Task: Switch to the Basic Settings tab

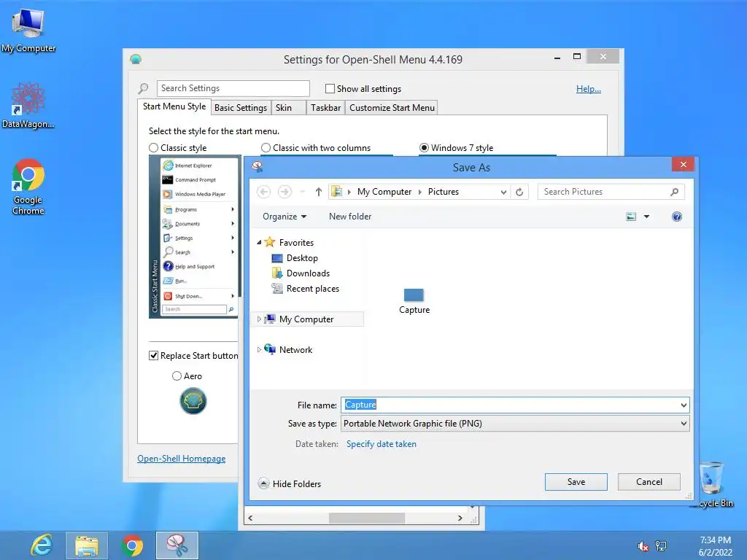Action: coord(241,108)
